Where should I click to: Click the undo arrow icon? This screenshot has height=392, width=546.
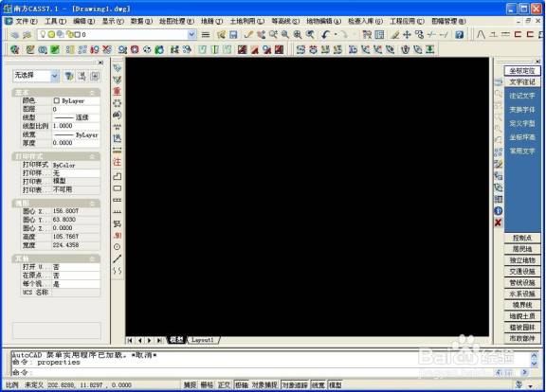tap(325, 34)
